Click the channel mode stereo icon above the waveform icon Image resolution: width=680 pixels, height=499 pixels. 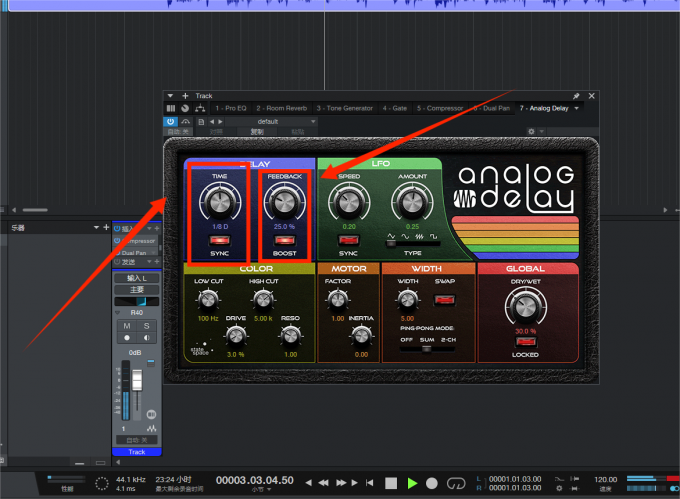pos(151,414)
